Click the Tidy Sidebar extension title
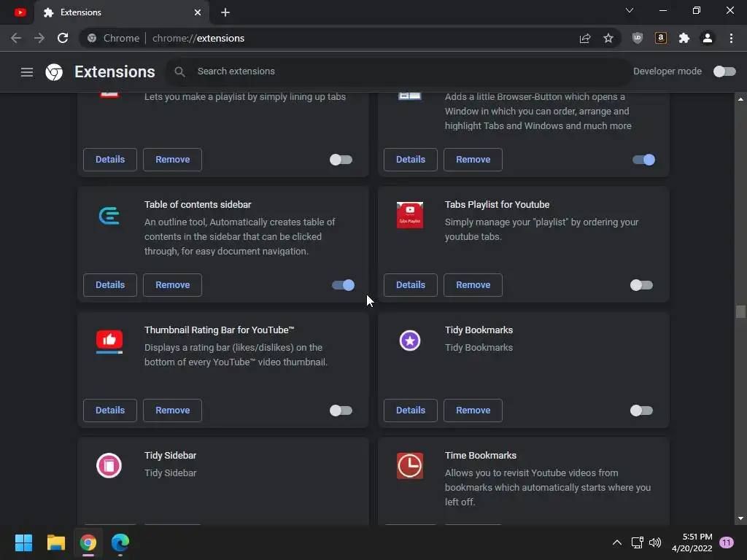 click(170, 455)
